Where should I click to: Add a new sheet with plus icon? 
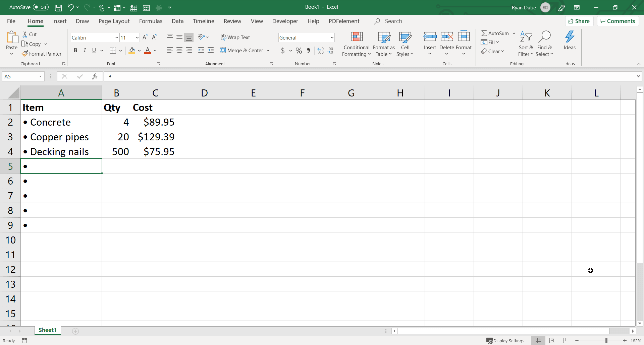(75, 331)
